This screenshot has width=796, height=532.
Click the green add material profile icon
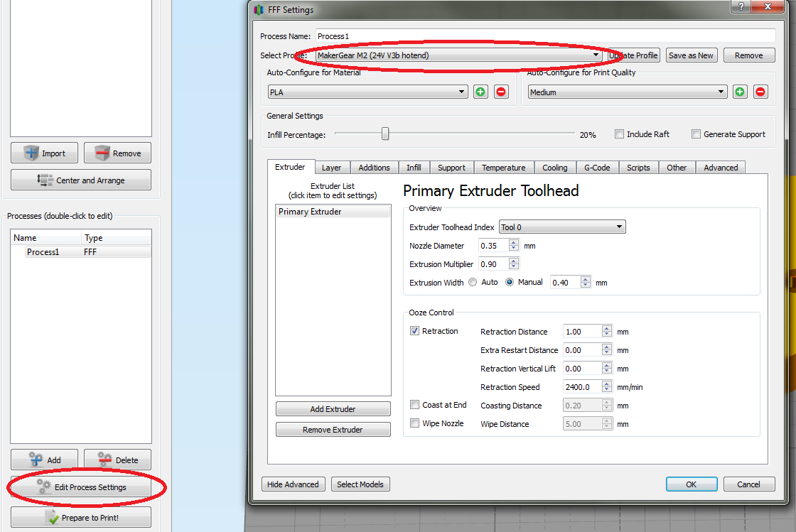click(x=480, y=92)
